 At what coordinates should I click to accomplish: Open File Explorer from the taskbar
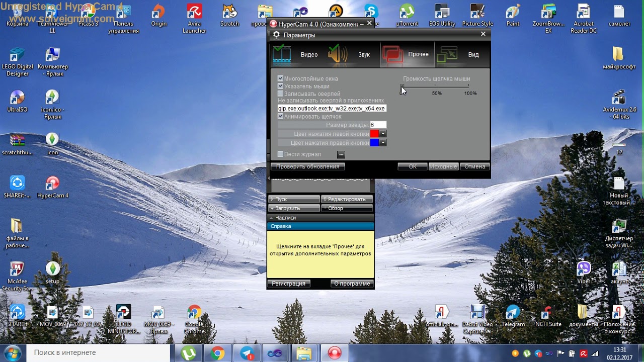coord(304,353)
